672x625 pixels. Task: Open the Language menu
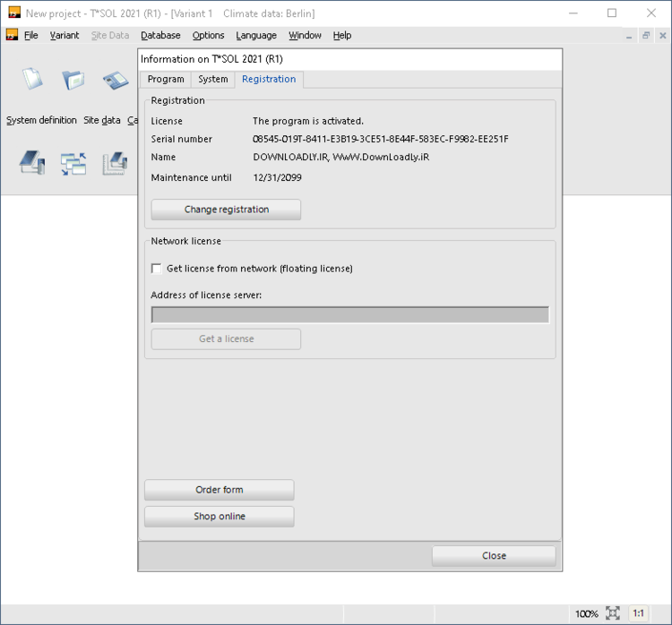pyautogui.click(x=256, y=36)
